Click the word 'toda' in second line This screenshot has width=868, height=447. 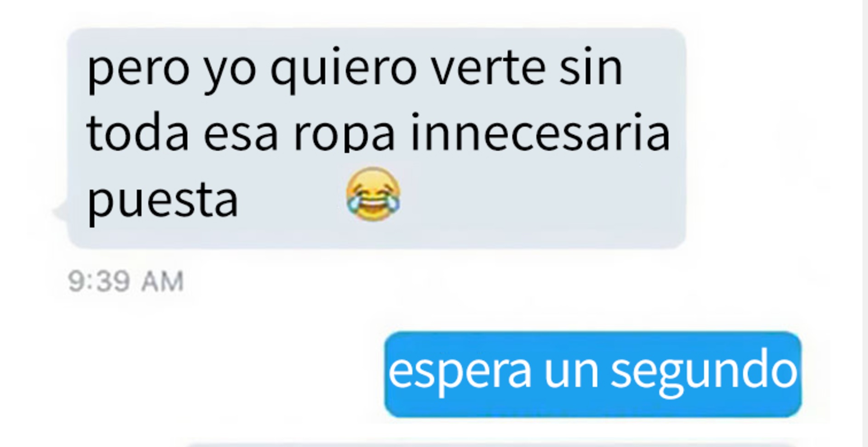coord(138,132)
